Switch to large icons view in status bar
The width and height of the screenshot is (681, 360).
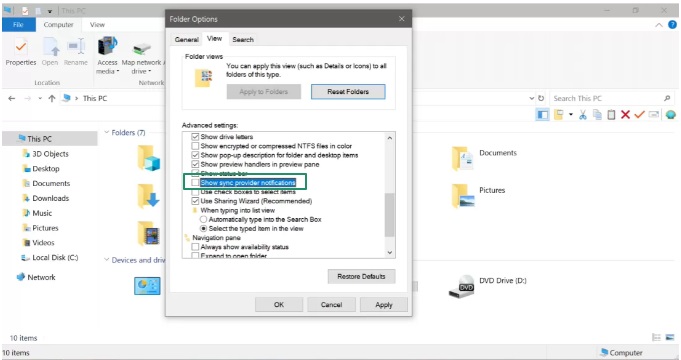coord(670,337)
